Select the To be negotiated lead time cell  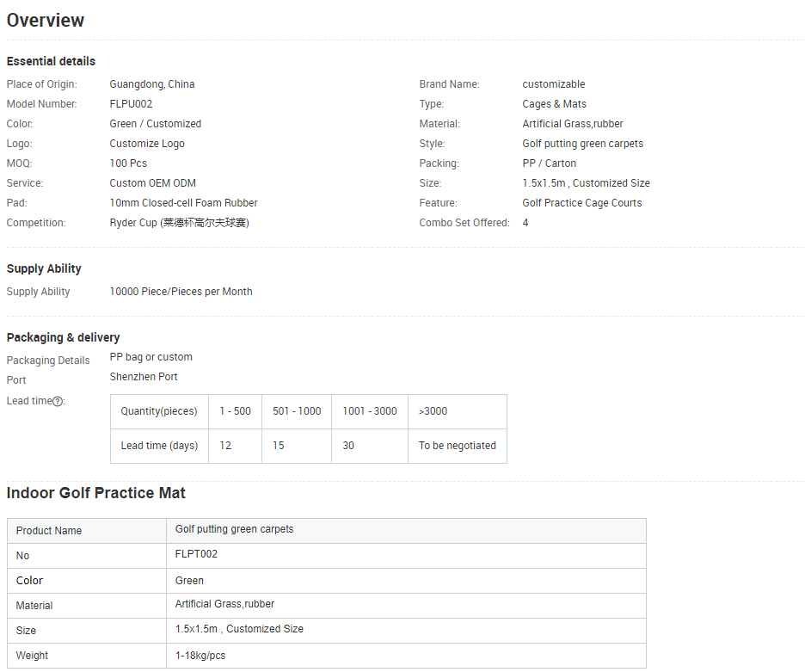tap(457, 446)
